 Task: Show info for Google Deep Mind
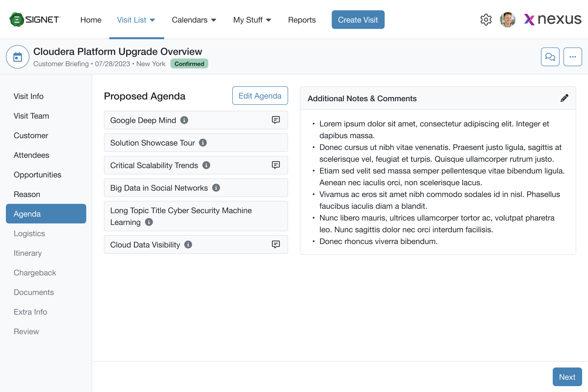click(184, 120)
